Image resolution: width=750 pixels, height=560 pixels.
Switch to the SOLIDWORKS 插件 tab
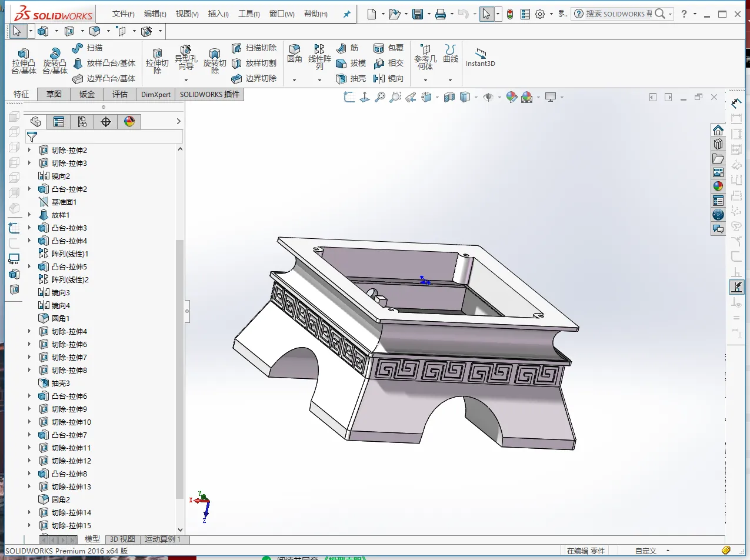[x=210, y=94]
